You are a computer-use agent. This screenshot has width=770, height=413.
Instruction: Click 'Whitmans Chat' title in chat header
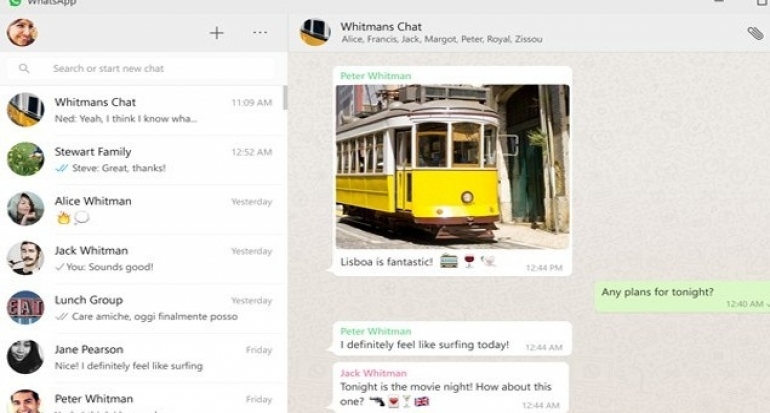(381, 27)
